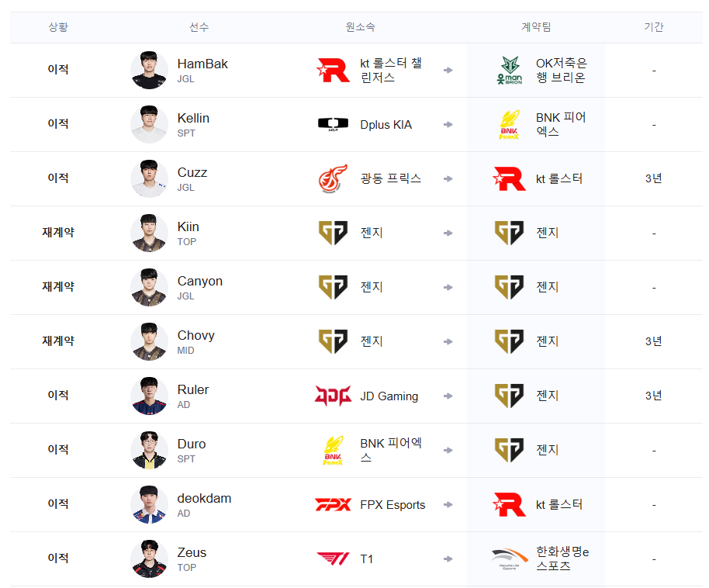The image size is (709, 588).
Task: Click the BNK FearX logo in Kellin row
Action: pyautogui.click(x=510, y=124)
